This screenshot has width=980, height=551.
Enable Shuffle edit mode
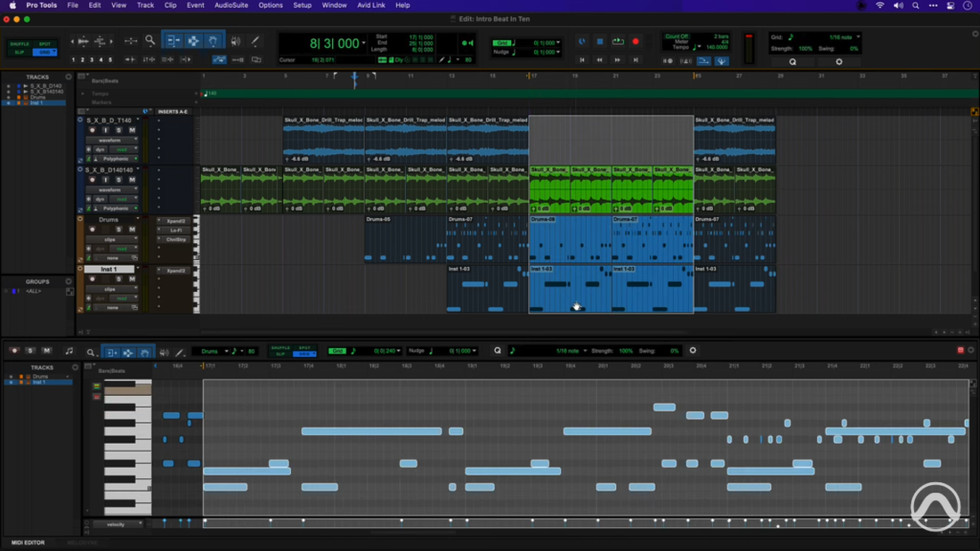(19, 44)
